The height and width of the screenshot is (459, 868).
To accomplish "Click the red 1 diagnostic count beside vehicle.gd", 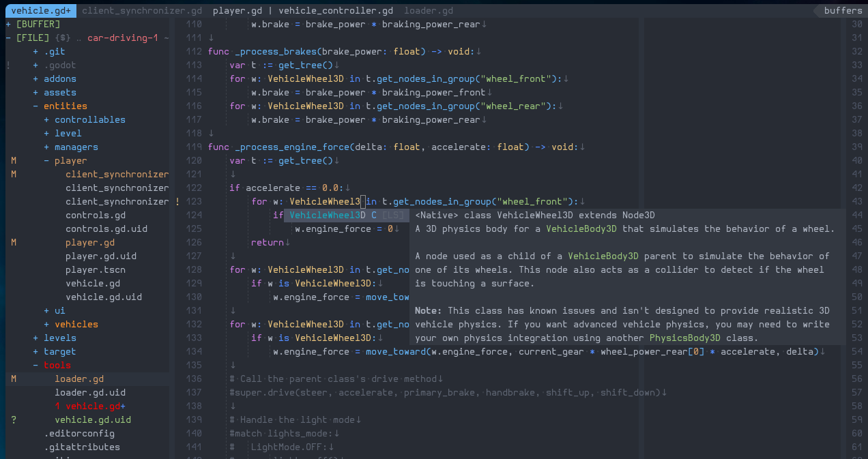I will tap(57, 406).
